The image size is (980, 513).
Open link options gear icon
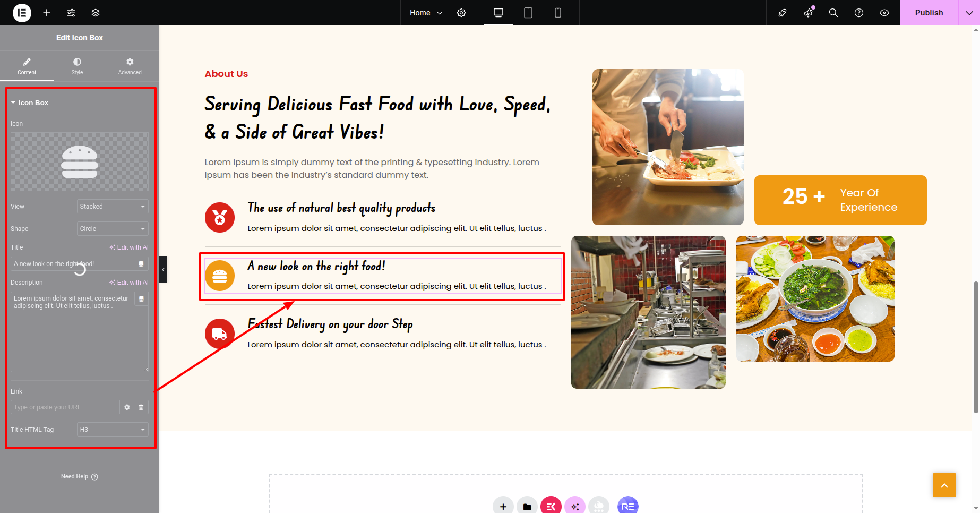point(127,407)
